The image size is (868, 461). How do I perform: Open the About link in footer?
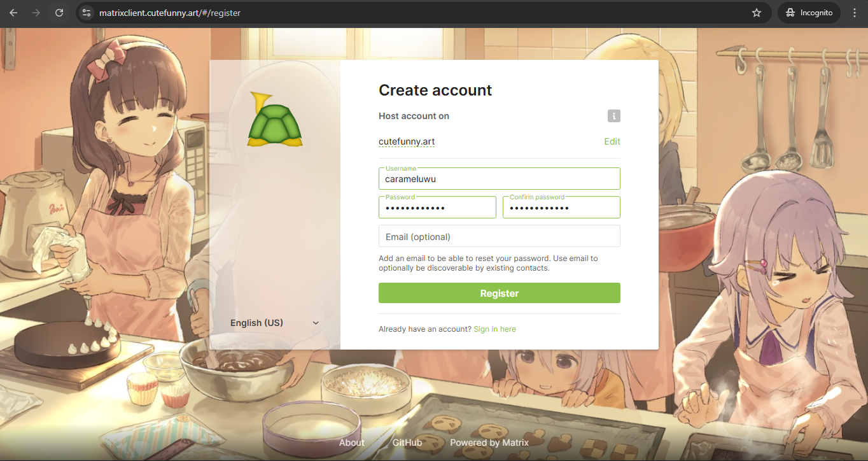click(x=352, y=443)
